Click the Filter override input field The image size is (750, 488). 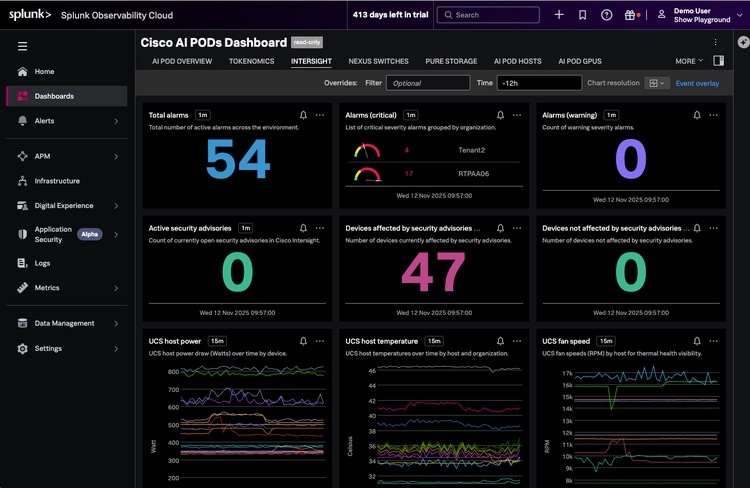pyautogui.click(x=427, y=83)
